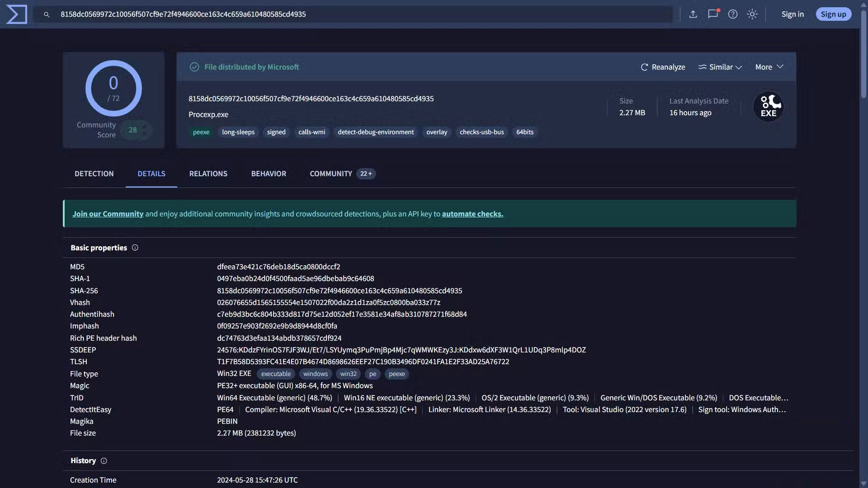
Task: Open the Behavior tab
Action: [269, 174]
